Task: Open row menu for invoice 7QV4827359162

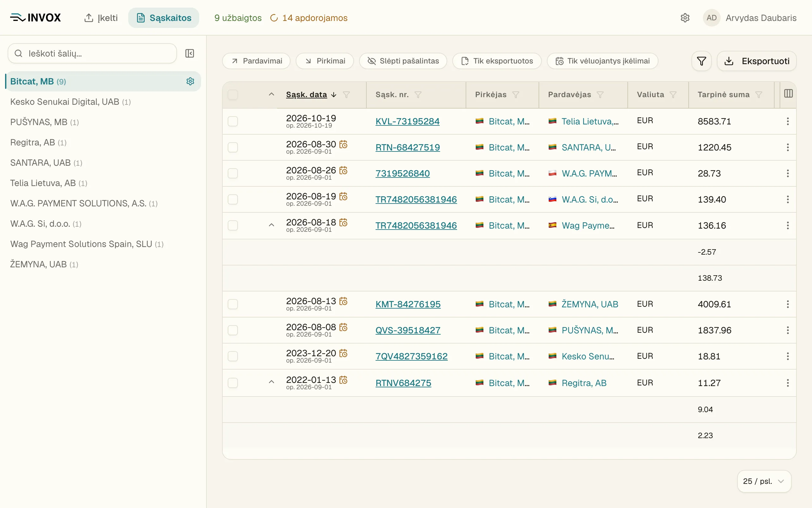Action: (x=788, y=356)
